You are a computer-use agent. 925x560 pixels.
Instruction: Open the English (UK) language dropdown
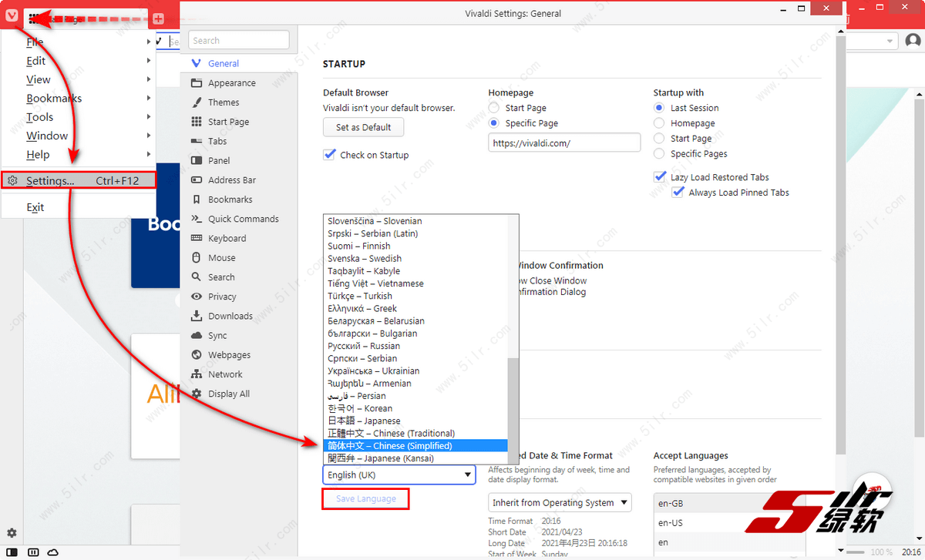pos(399,475)
